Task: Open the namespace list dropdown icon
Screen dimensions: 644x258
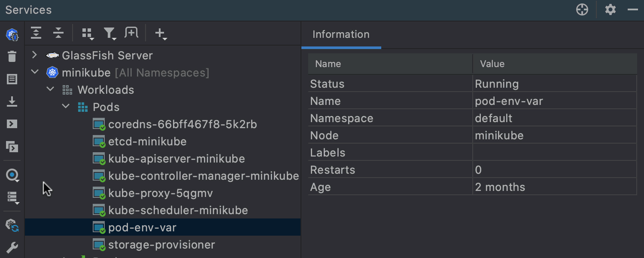Action: [x=13, y=198]
